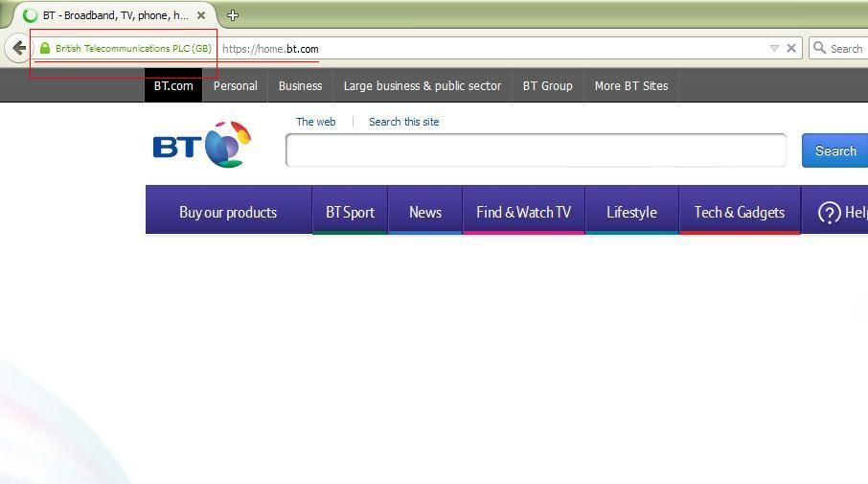Viewport: 868px width, 484px height.
Task: Open Business in top navigation
Action: pos(300,86)
